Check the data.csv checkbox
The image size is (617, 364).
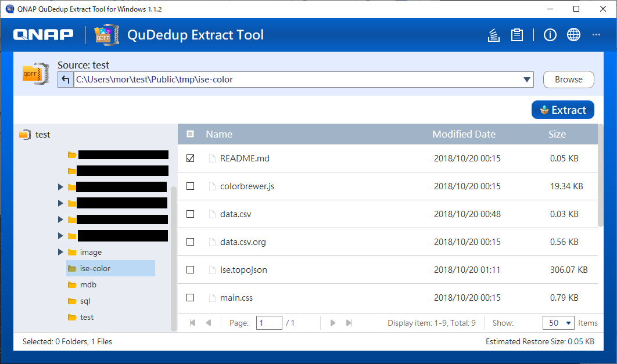click(x=190, y=214)
